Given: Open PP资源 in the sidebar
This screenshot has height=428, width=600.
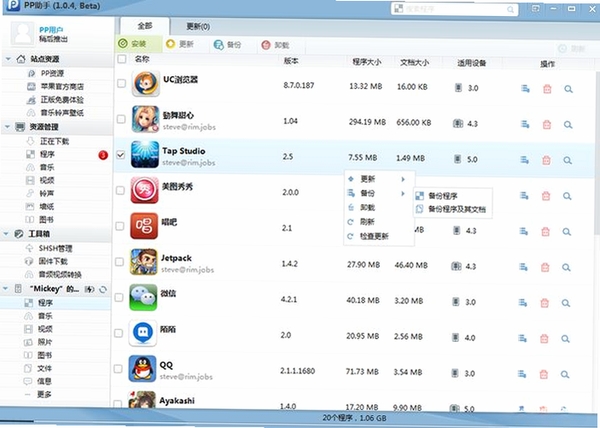Looking at the screenshot, I should pos(52,73).
